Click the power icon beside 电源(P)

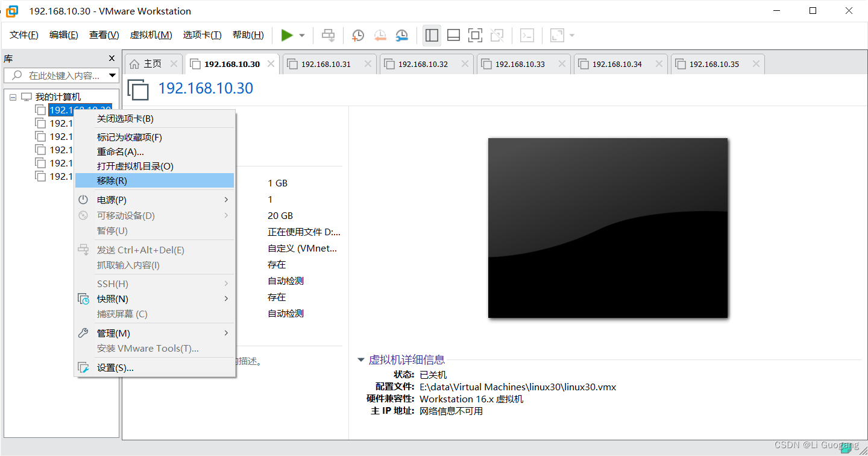click(x=84, y=200)
